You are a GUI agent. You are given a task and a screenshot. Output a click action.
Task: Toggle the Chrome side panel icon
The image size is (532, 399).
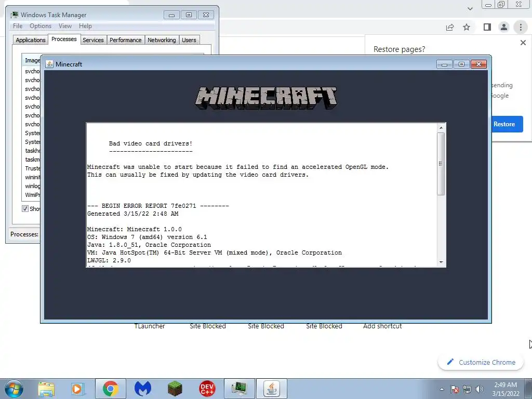click(x=487, y=27)
